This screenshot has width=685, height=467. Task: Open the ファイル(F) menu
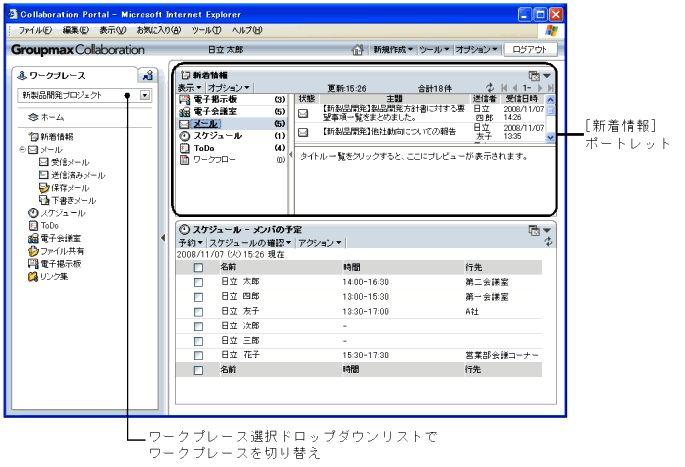pos(35,30)
